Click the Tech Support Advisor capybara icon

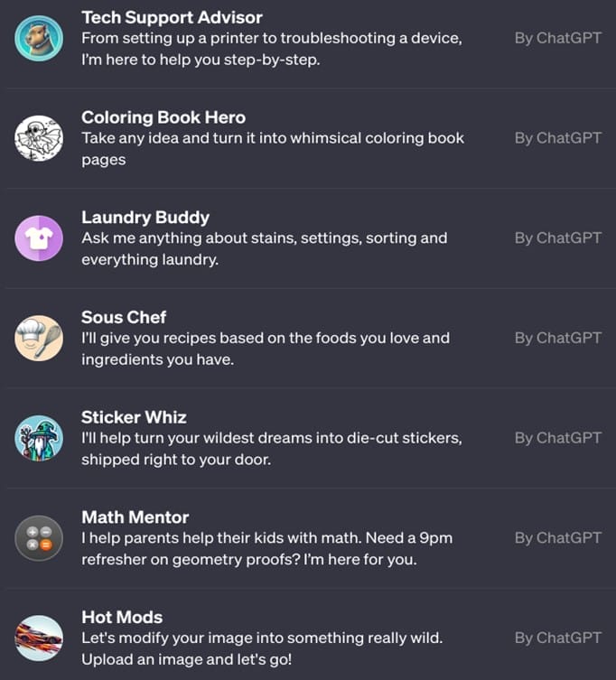(39, 38)
